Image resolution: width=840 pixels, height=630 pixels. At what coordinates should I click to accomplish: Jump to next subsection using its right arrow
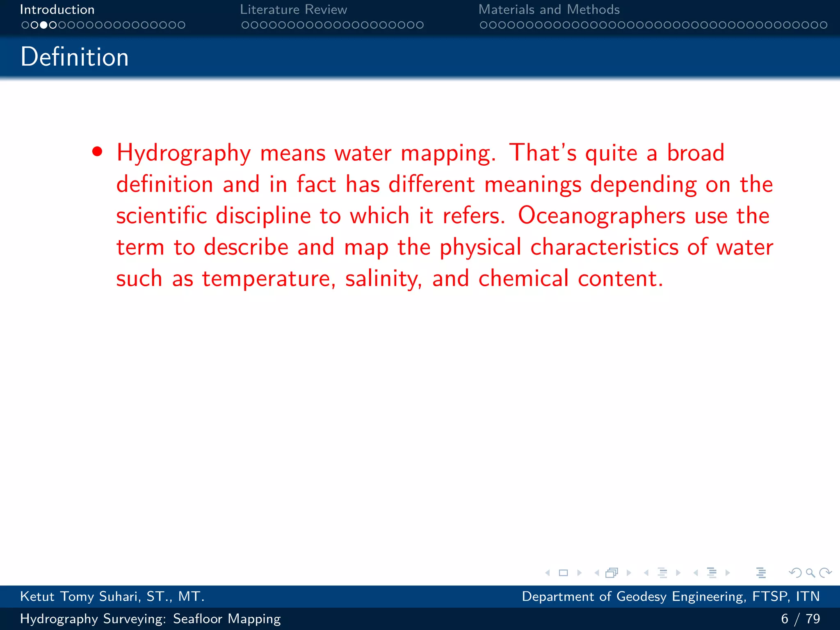[x=678, y=573]
